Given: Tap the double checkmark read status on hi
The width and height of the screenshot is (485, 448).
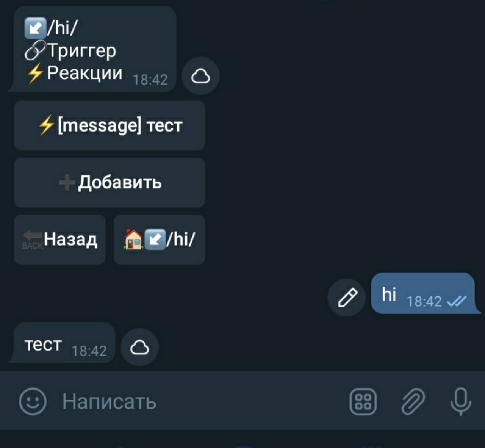Looking at the screenshot, I should pos(457,301).
